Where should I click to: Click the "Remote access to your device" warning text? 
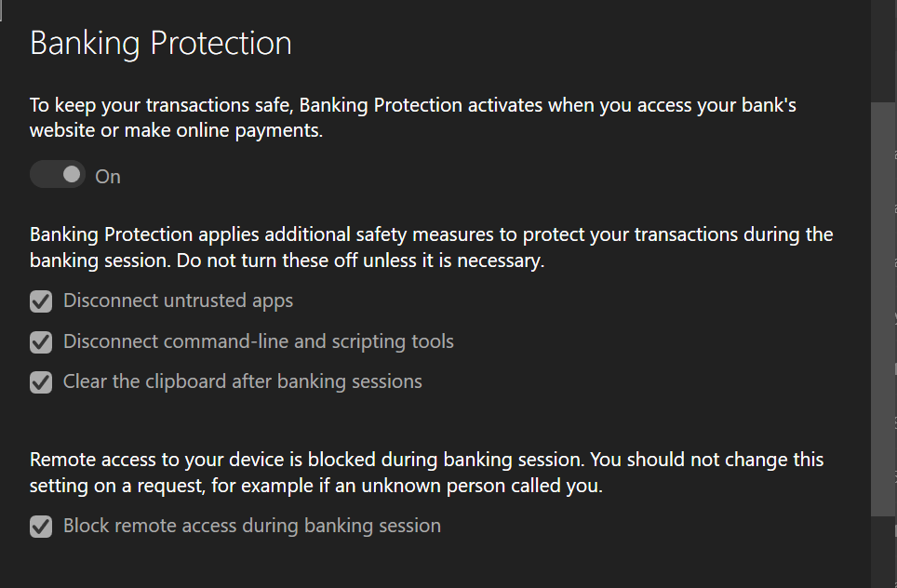coord(427,473)
